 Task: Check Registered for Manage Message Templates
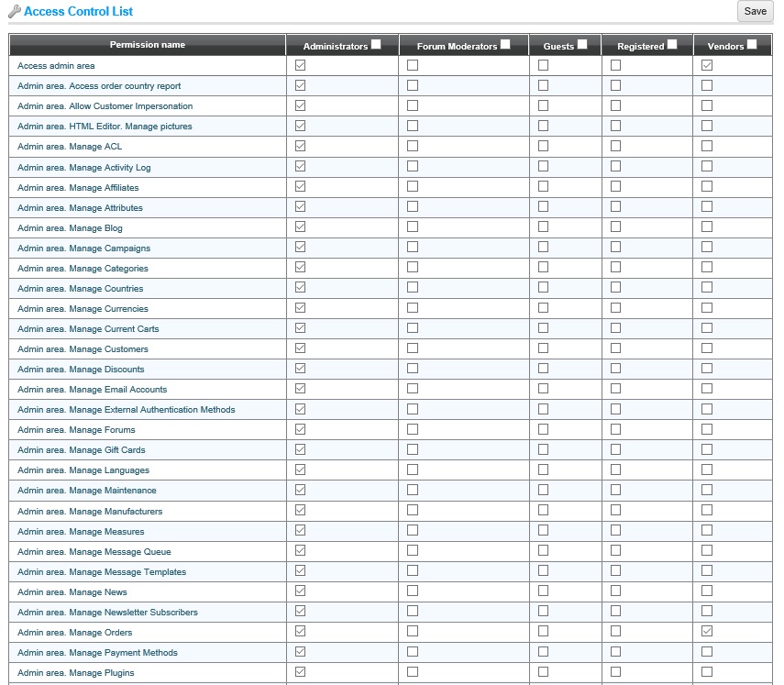pos(615,570)
